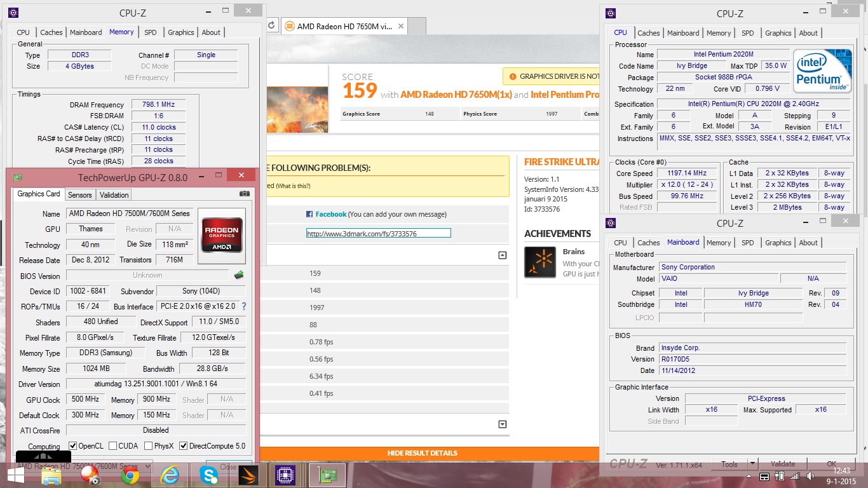This screenshot has width=868, height=488.
Task: Click the BIOS version R0170D5 field
Action: coord(752,359)
